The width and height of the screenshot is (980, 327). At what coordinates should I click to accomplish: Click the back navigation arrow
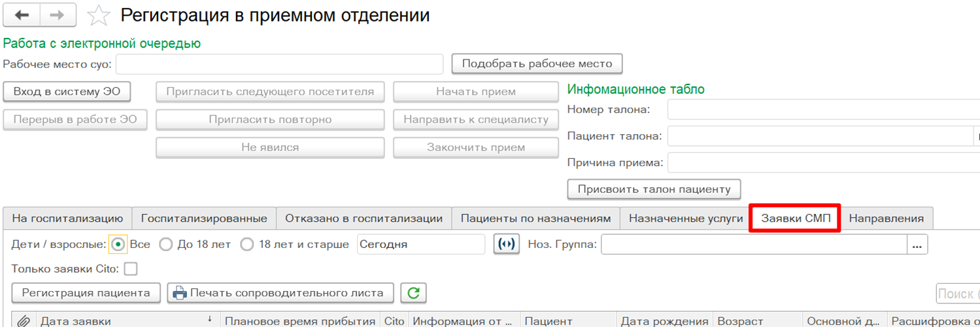(22, 15)
